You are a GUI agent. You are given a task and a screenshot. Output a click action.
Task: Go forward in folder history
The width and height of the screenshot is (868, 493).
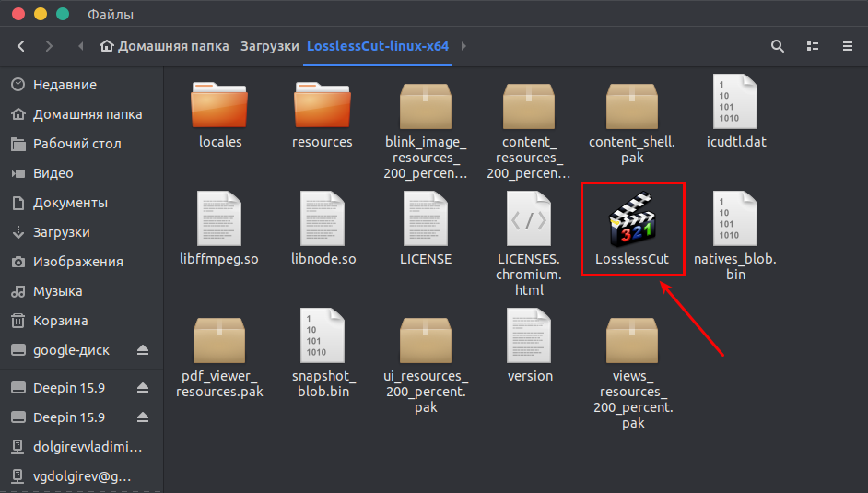49,46
